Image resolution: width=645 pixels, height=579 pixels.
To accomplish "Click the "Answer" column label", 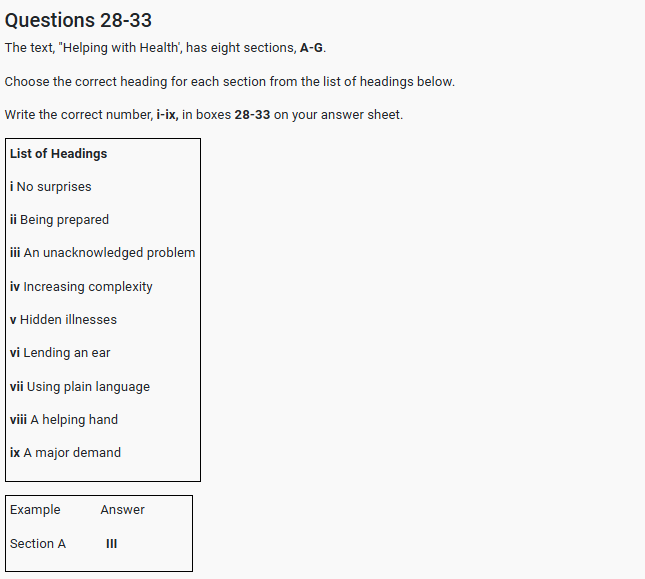I will (x=122, y=510).
